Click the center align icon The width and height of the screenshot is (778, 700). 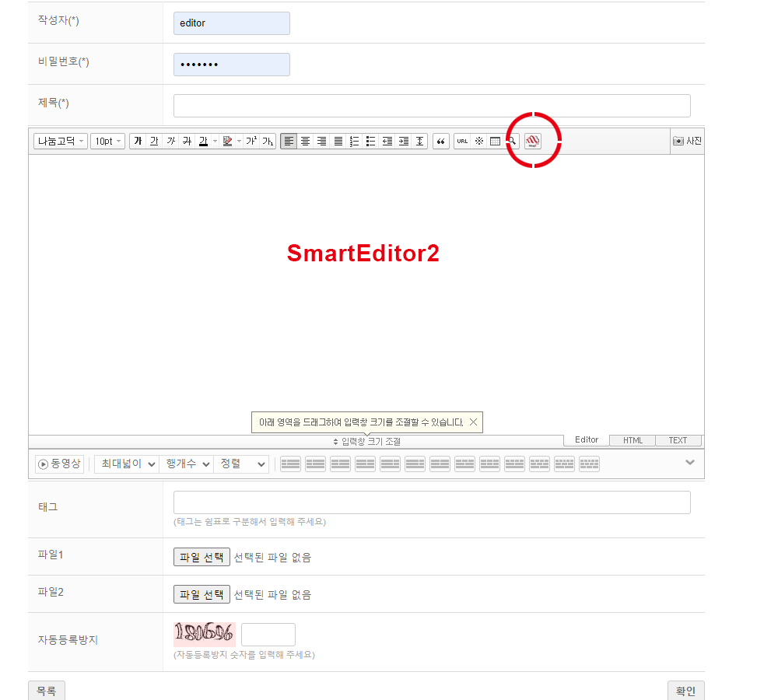tap(306, 141)
